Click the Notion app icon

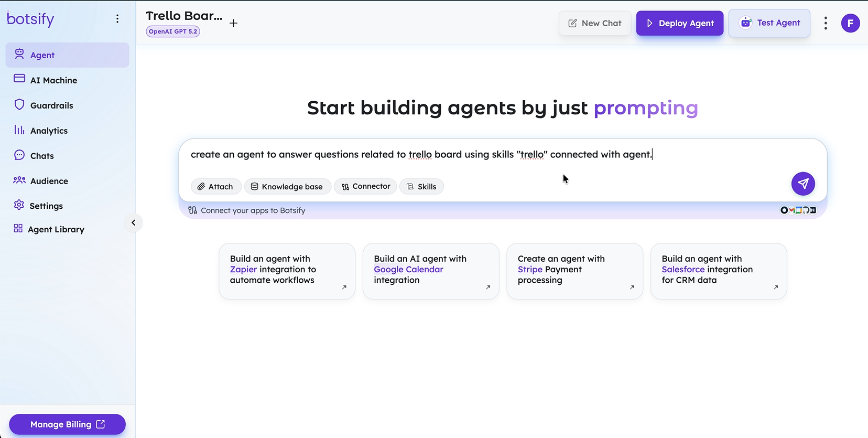point(813,210)
